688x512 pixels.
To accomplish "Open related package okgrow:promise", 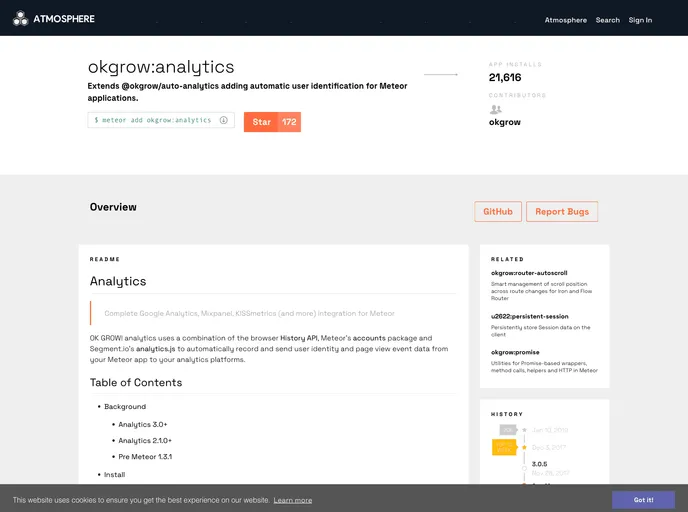I will pos(515,352).
